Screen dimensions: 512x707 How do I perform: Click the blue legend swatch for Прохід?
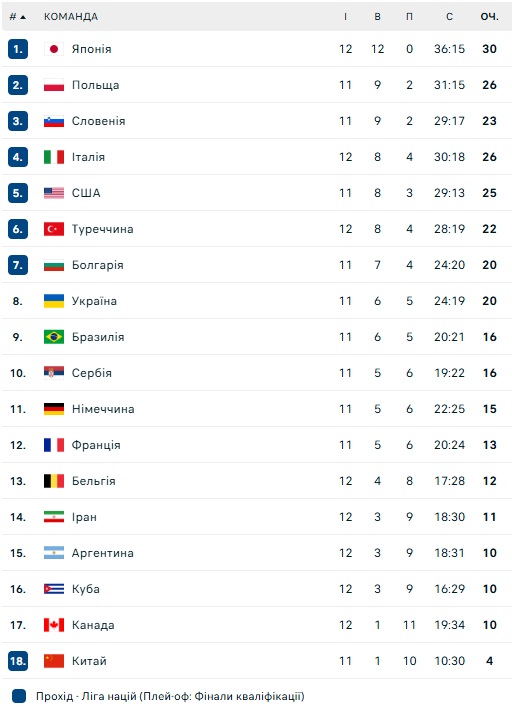click(19, 696)
